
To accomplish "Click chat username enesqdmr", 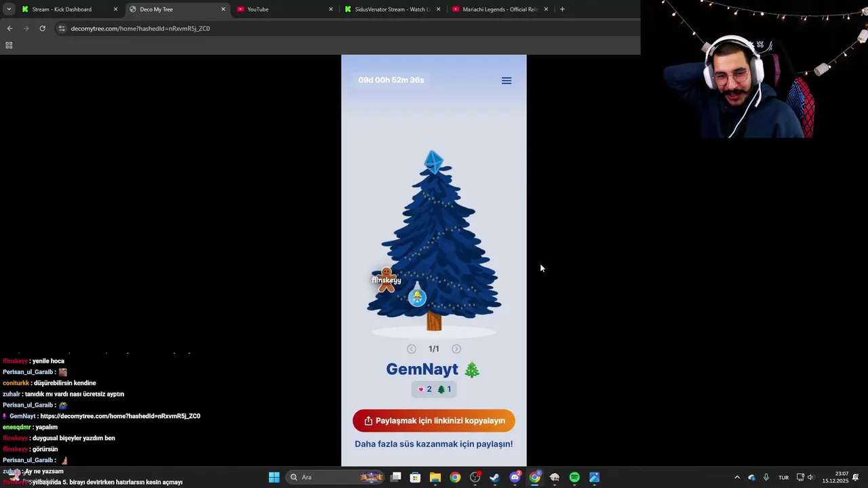I will [16, 427].
